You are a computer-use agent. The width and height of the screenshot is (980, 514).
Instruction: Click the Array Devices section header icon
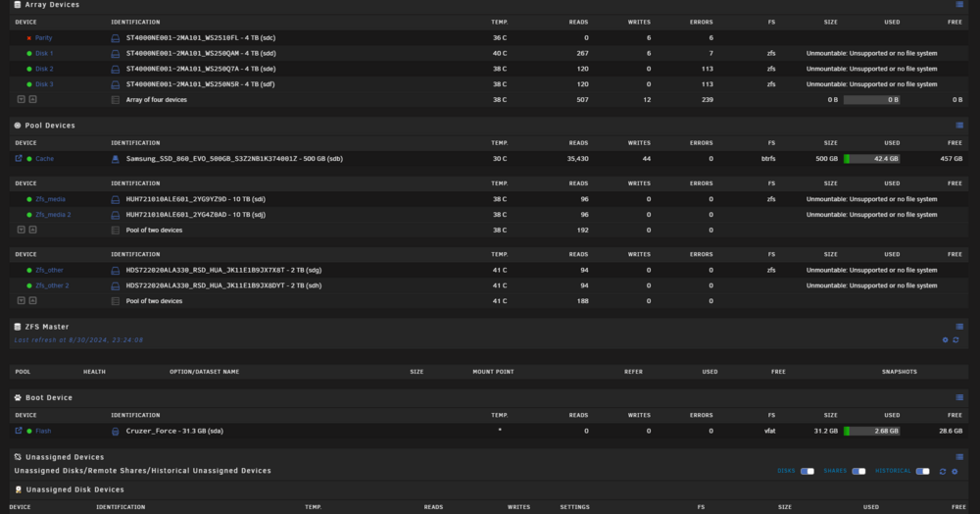18,4
